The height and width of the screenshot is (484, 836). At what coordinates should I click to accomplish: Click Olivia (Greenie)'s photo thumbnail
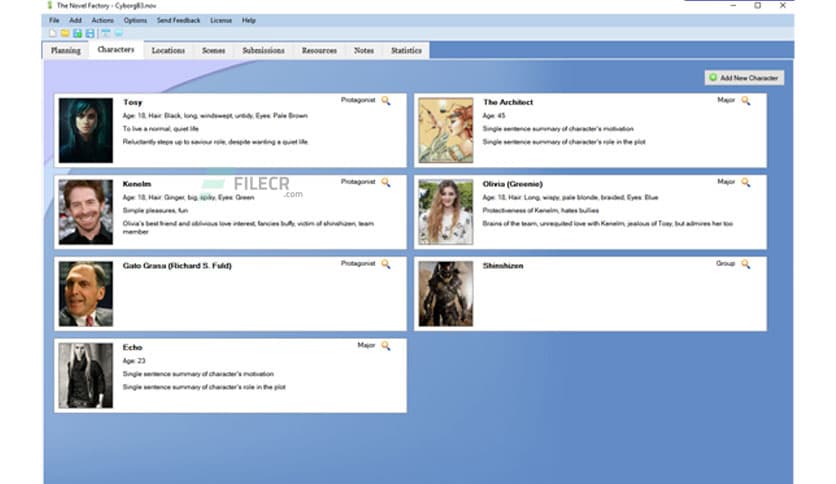(446, 212)
